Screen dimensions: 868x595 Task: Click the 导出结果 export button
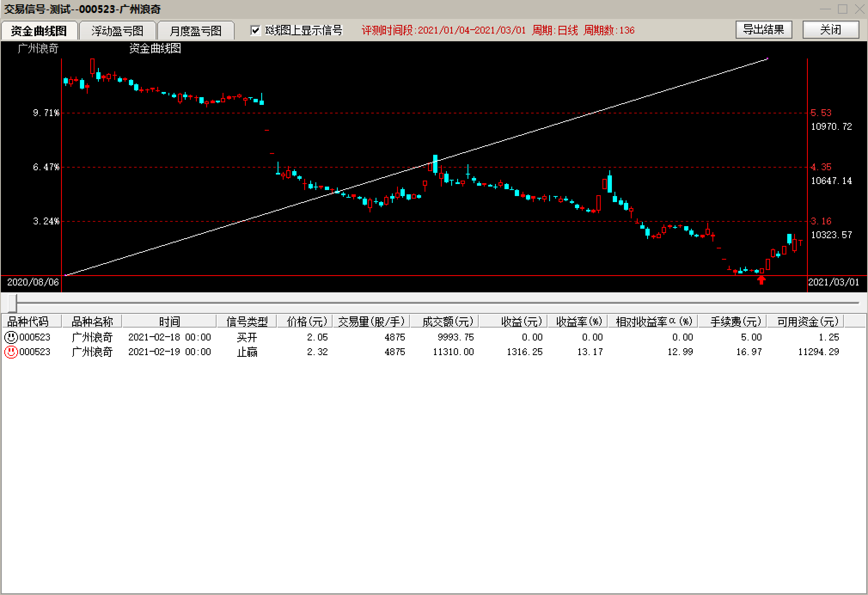(764, 30)
